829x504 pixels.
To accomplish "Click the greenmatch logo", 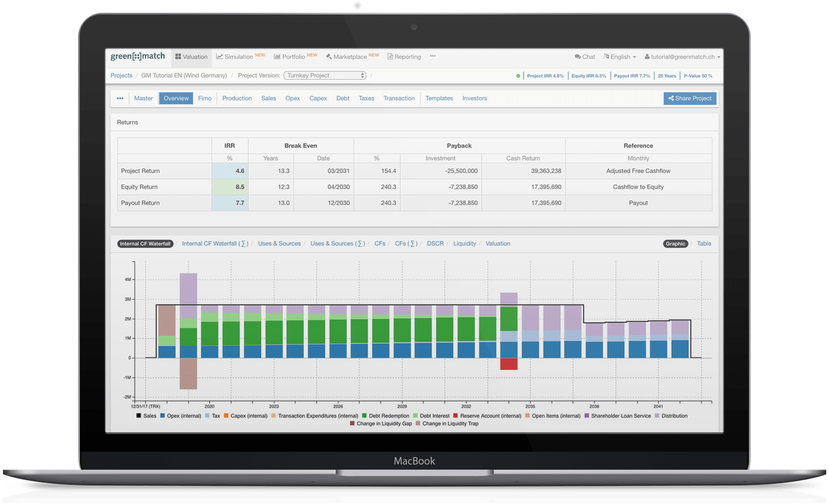I will coord(138,56).
